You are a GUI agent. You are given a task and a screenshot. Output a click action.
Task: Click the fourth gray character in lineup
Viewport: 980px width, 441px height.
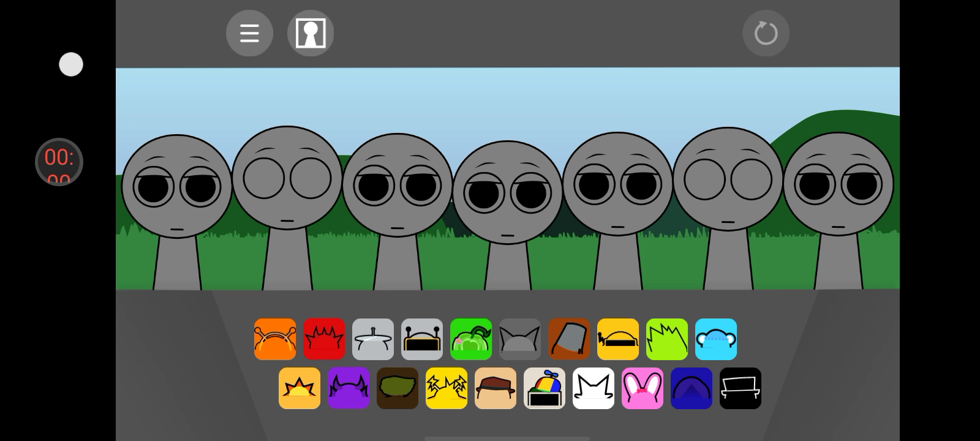click(508, 202)
